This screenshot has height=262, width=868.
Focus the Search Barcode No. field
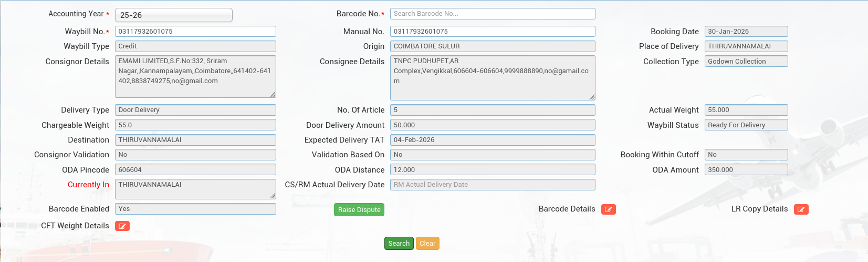(x=492, y=14)
